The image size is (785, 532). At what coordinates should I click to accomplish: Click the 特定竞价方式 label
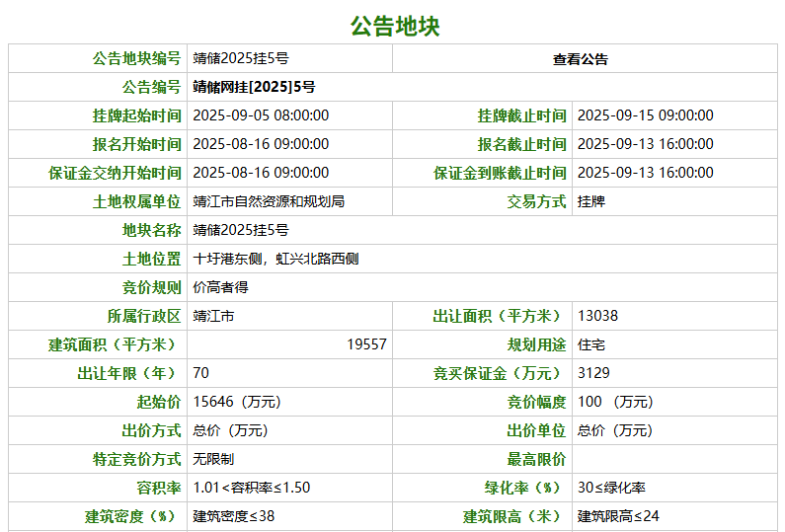(136, 459)
